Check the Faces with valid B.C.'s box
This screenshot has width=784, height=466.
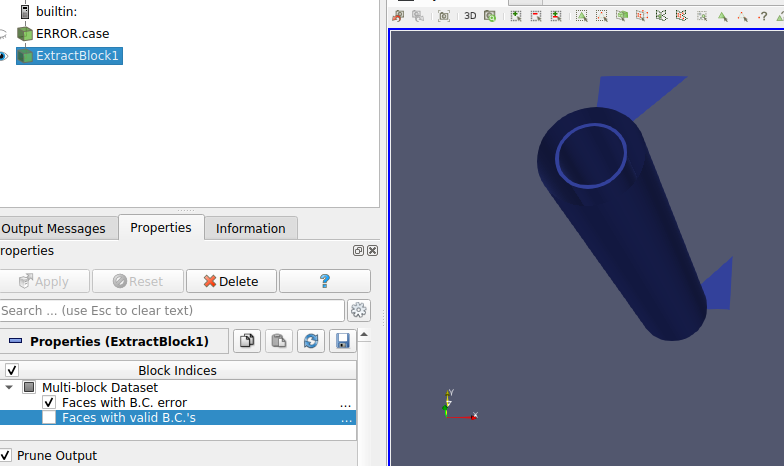pyautogui.click(x=49, y=417)
